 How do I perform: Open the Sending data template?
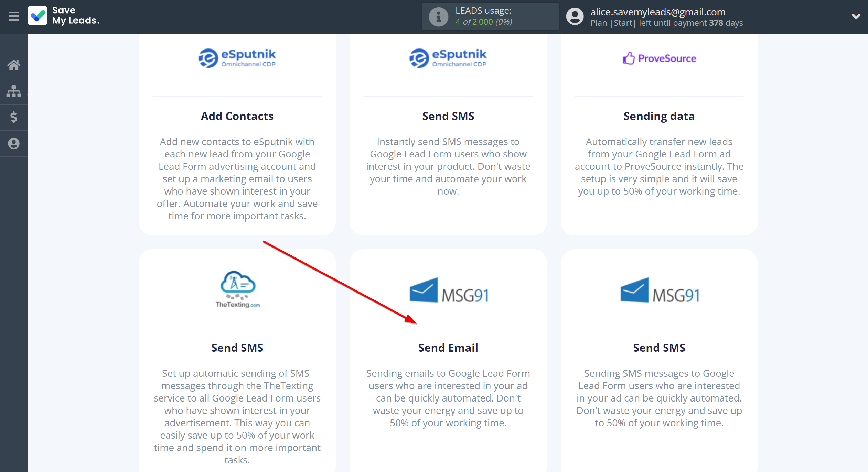click(x=659, y=116)
